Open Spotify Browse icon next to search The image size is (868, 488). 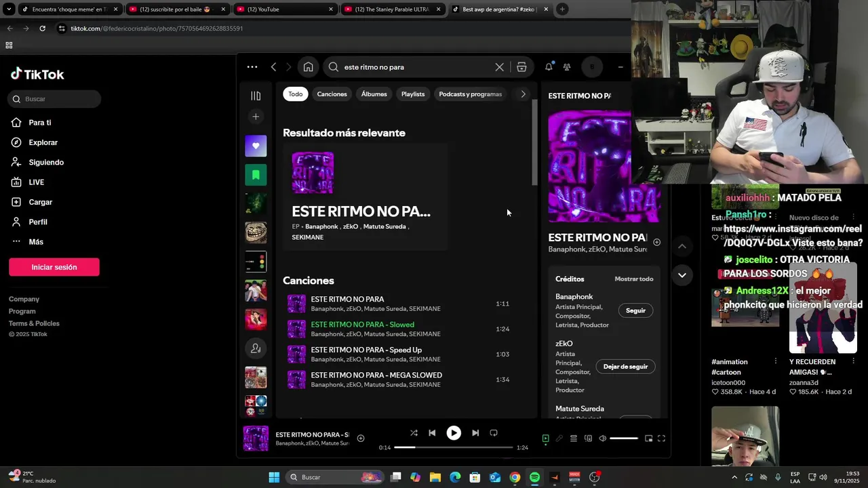pyautogui.click(x=521, y=67)
